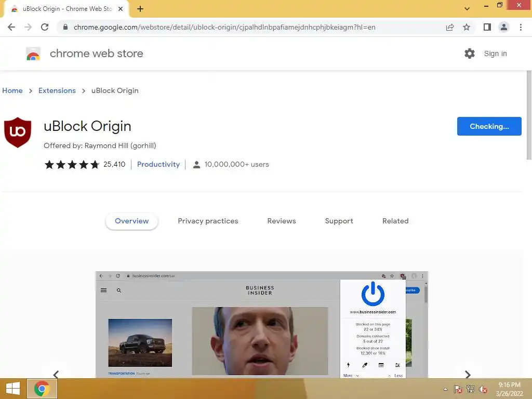Click the Offered by: Raymond Hill text
This screenshot has width=532, height=399.
coord(100,145)
